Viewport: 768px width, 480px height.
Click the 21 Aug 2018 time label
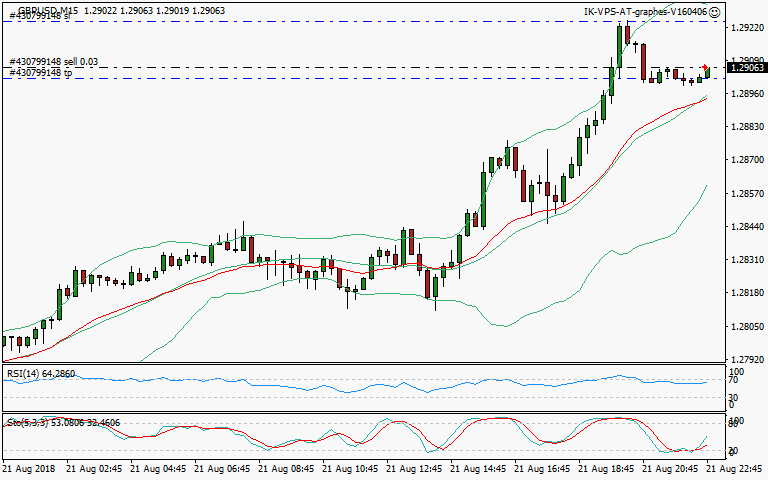(29, 469)
